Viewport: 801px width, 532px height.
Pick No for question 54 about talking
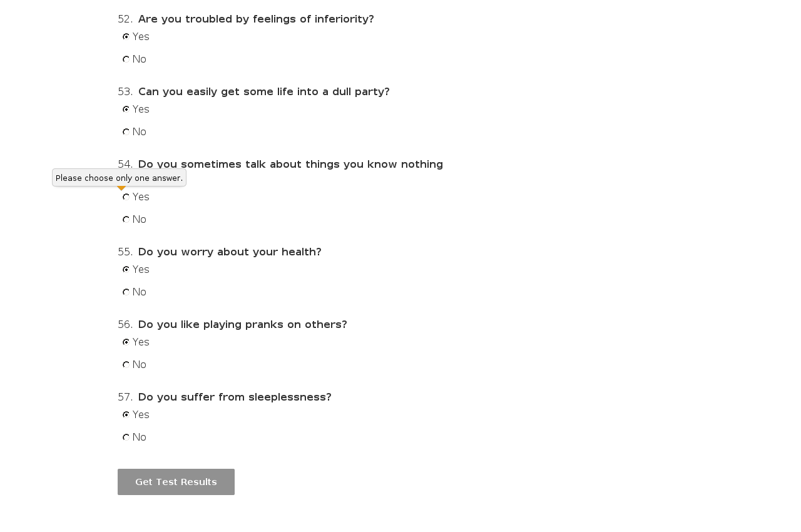(x=126, y=220)
